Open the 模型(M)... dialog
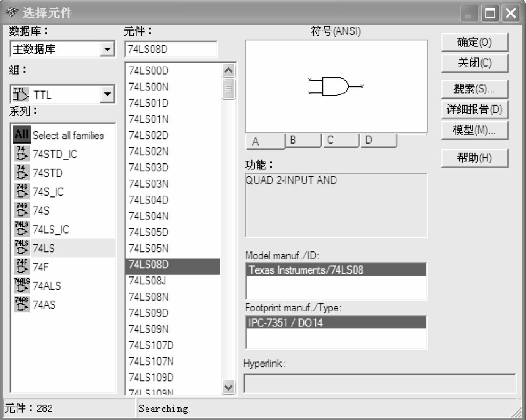Viewport: 526px width, 420px height. click(x=474, y=130)
